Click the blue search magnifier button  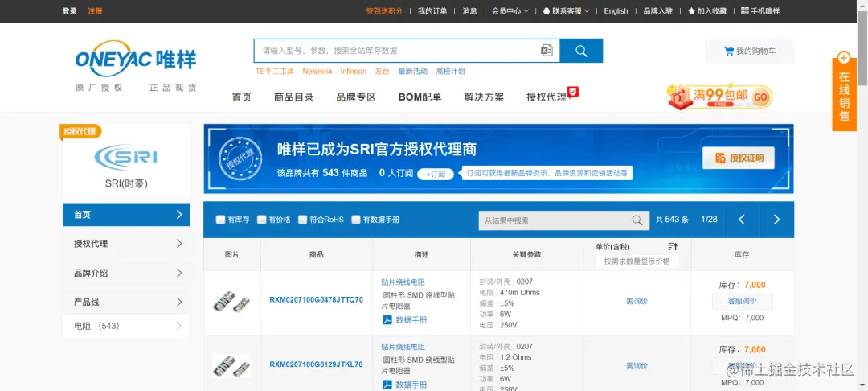click(x=581, y=51)
